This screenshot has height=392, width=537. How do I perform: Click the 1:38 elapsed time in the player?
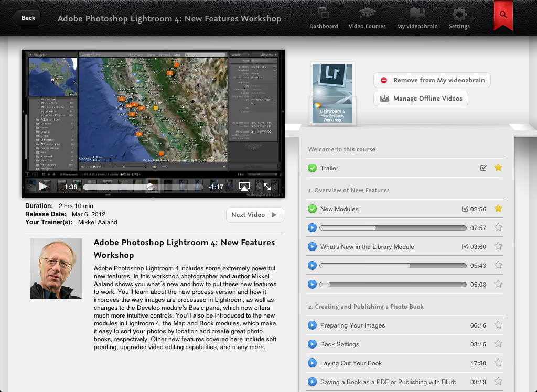click(x=71, y=187)
